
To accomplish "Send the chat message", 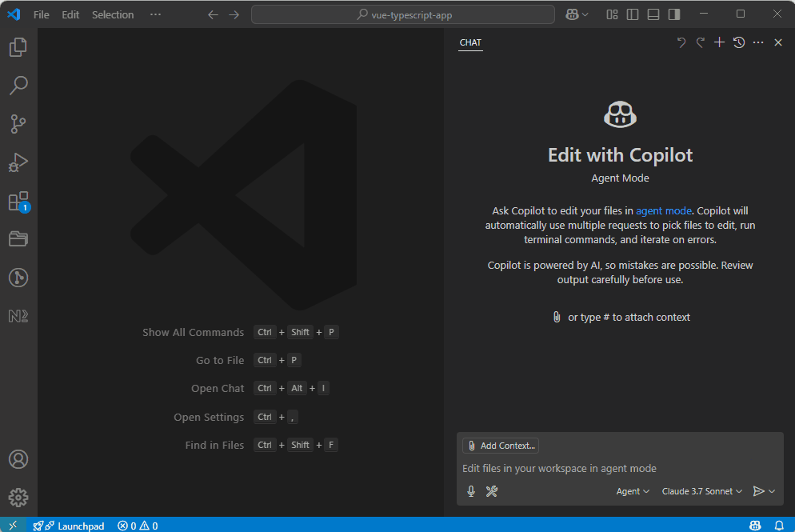I will click(758, 491).
